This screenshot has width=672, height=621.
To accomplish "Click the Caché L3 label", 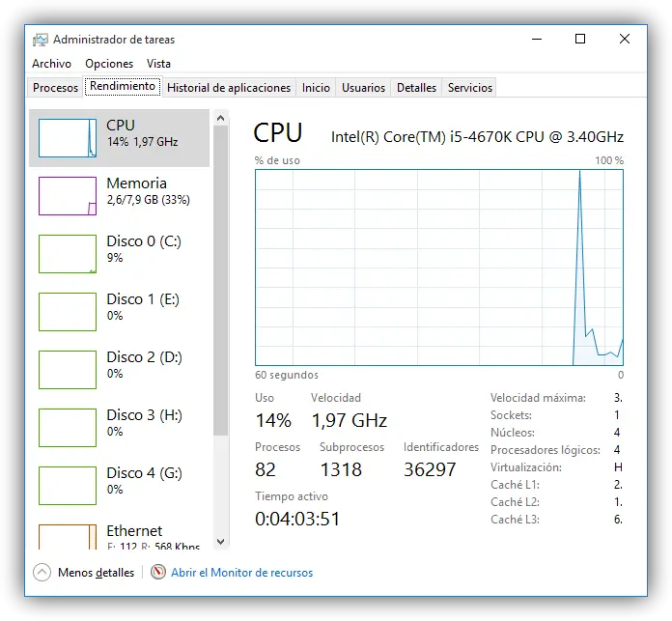I will (515, 520).
